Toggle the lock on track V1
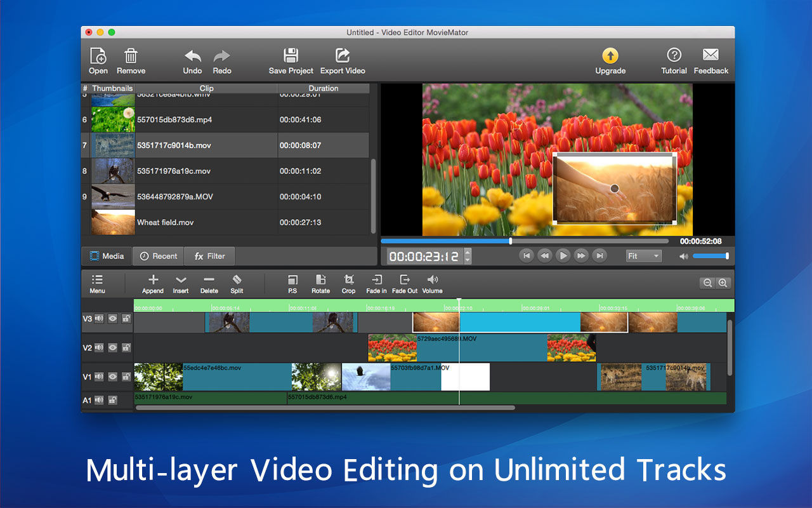Image resolution: width=812 pixels, height=508 pixels. (x=126, y=377)
